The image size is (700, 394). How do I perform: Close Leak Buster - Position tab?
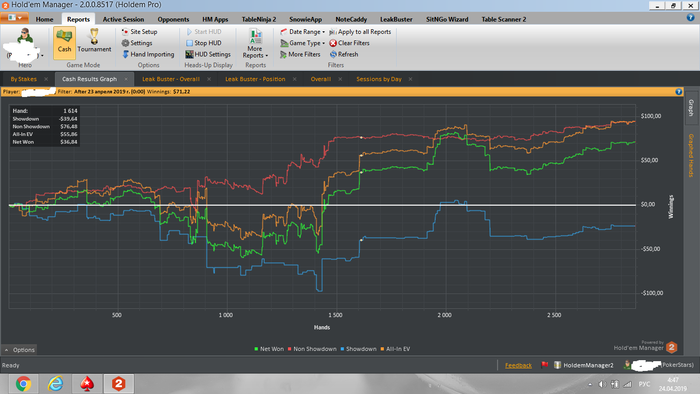pos(295,79)
